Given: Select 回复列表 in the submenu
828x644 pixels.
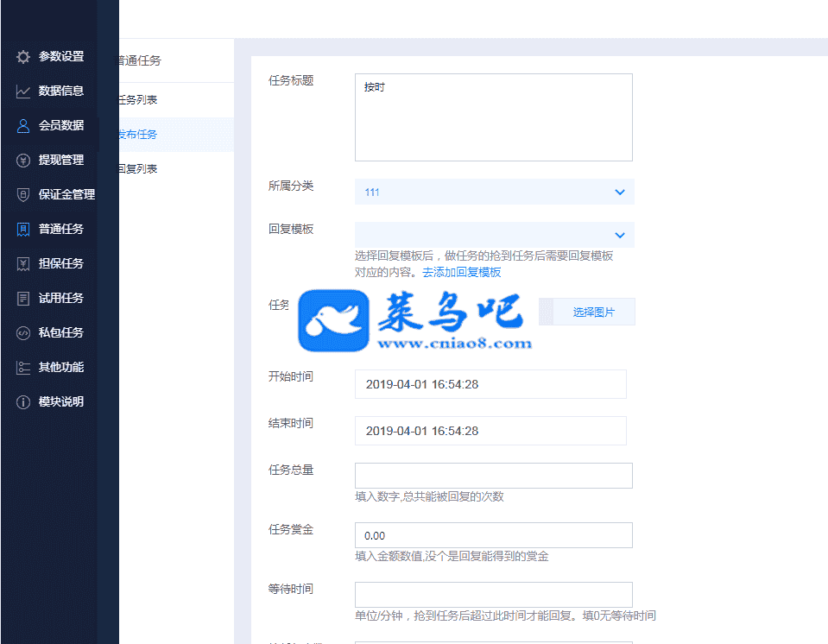Looking at the screenshot, I should (x=138, y=169).
